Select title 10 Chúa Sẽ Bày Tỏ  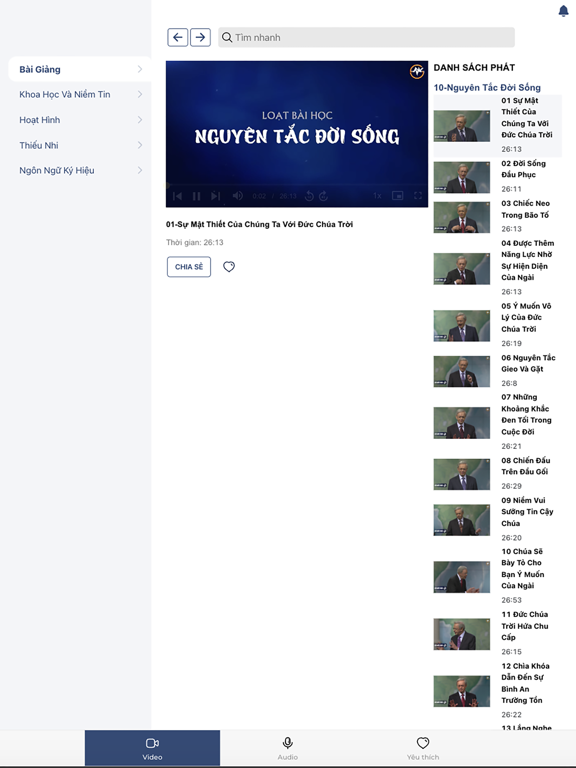click(523, 569)
